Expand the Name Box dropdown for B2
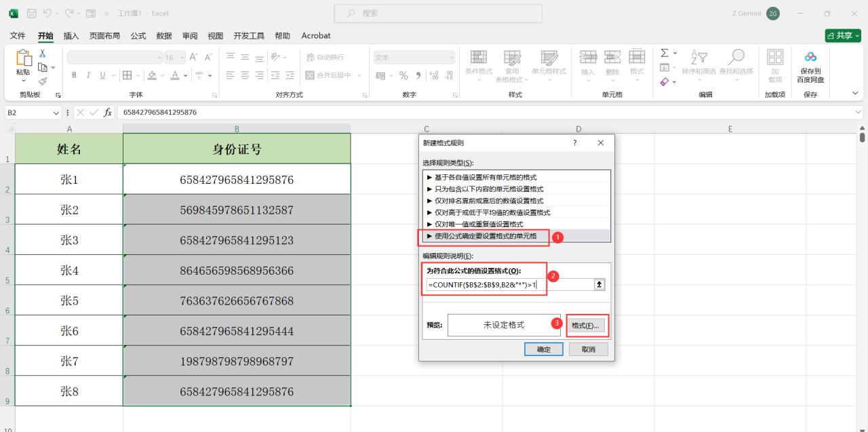Screen dimensions: 868x432 click(57, 112)
